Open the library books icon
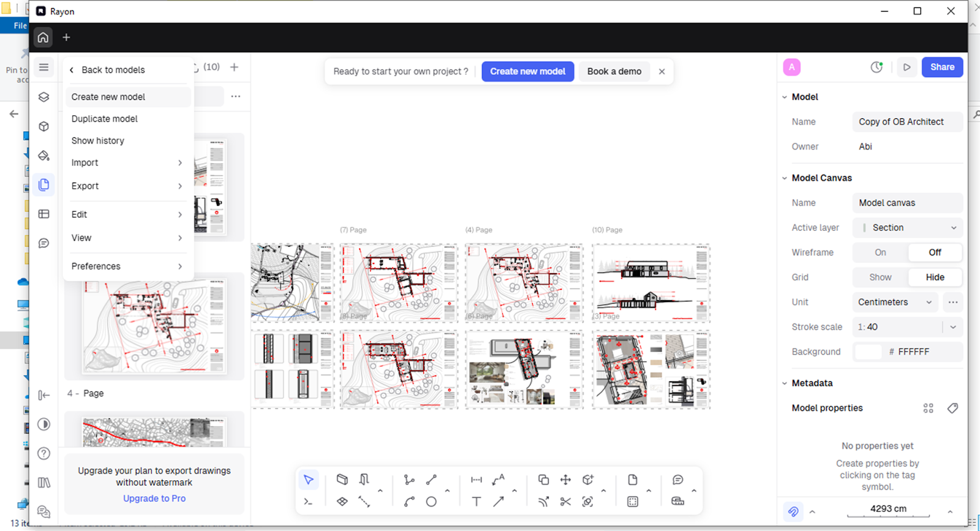 tap(43, 483)
